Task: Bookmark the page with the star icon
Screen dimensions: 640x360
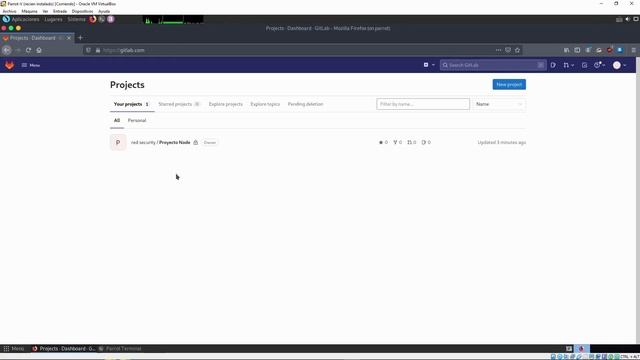Action: (x=518, y=50)
